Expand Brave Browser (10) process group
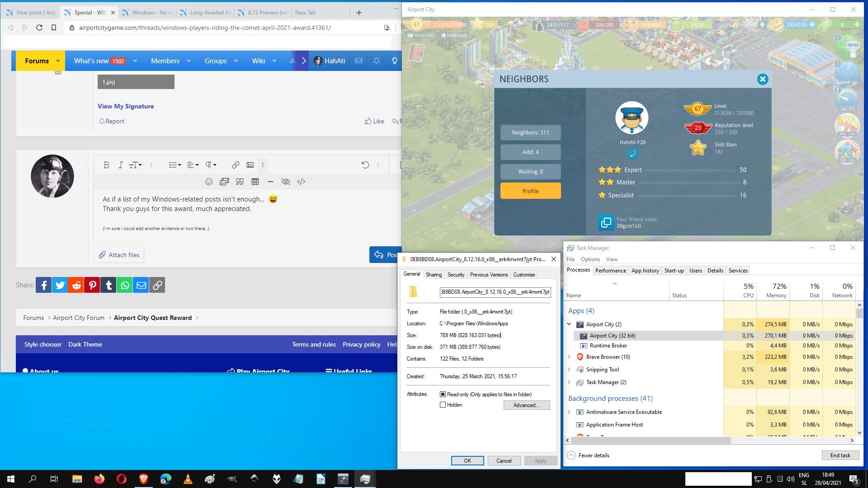This screenshot has height=488, width=868. click(569, 357)
